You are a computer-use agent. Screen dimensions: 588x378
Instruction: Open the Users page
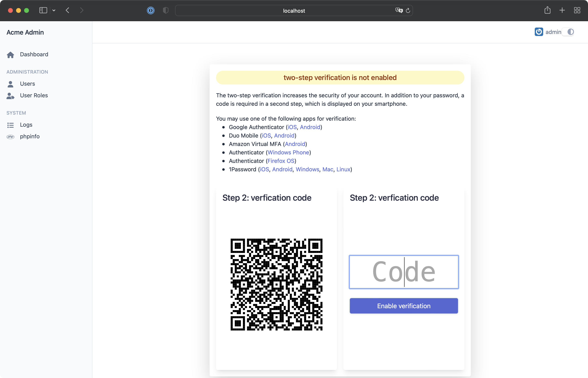28,84
